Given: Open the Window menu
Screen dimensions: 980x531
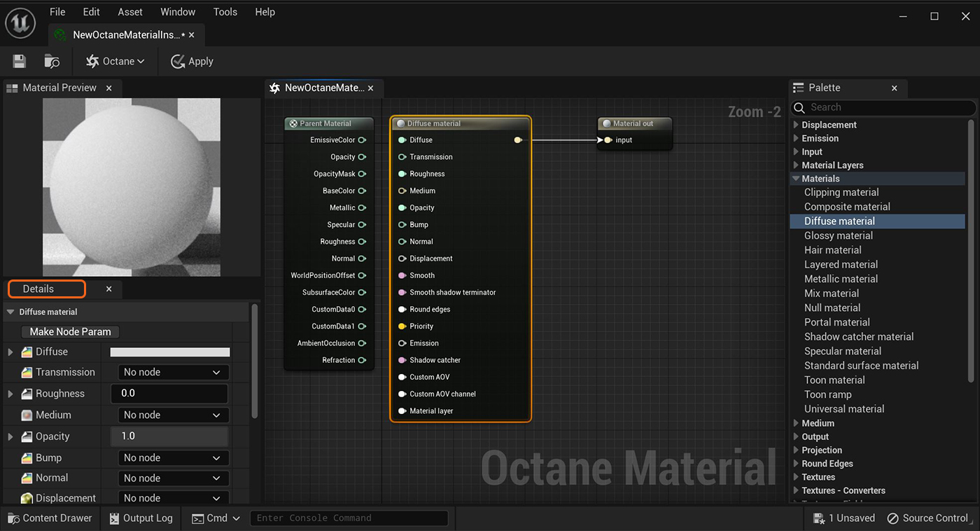Looking at the screenshot, I should 178,12.
